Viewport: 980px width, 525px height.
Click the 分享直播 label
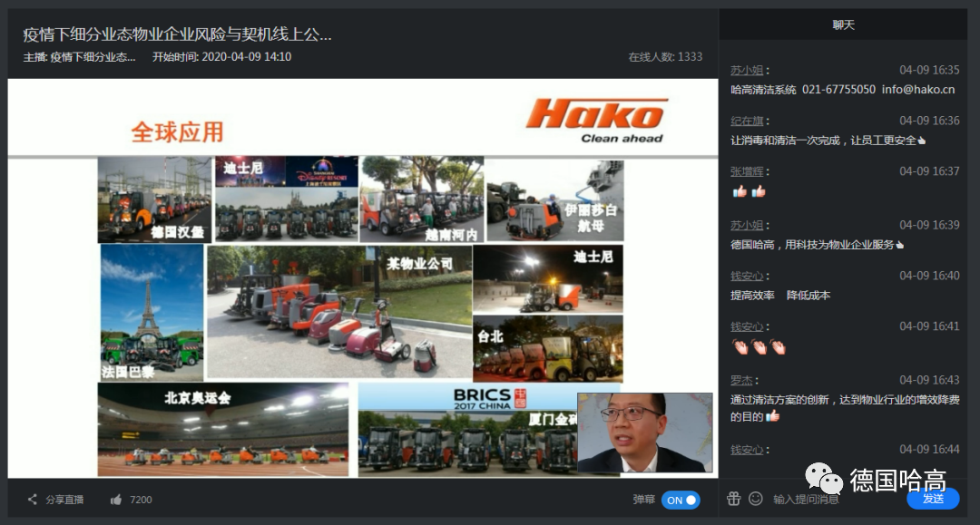(x=64, y=500)
